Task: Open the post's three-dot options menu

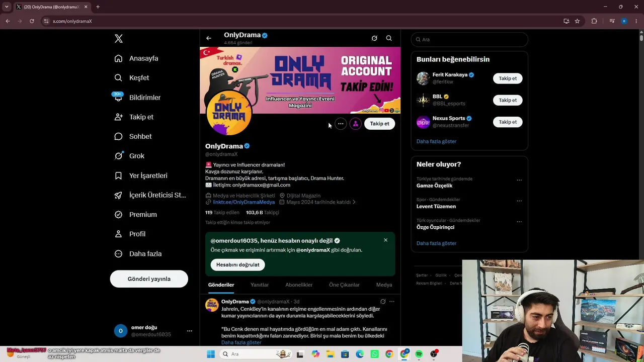Action: click(392, 302)
